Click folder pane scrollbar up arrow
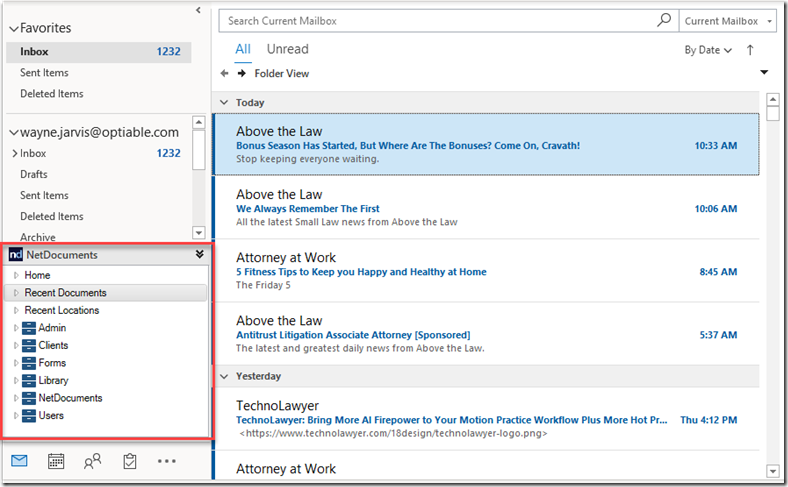 coord(199,122)
